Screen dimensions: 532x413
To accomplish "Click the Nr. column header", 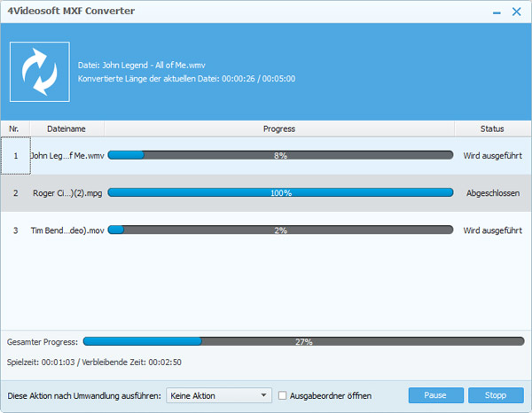I will 14,129.
